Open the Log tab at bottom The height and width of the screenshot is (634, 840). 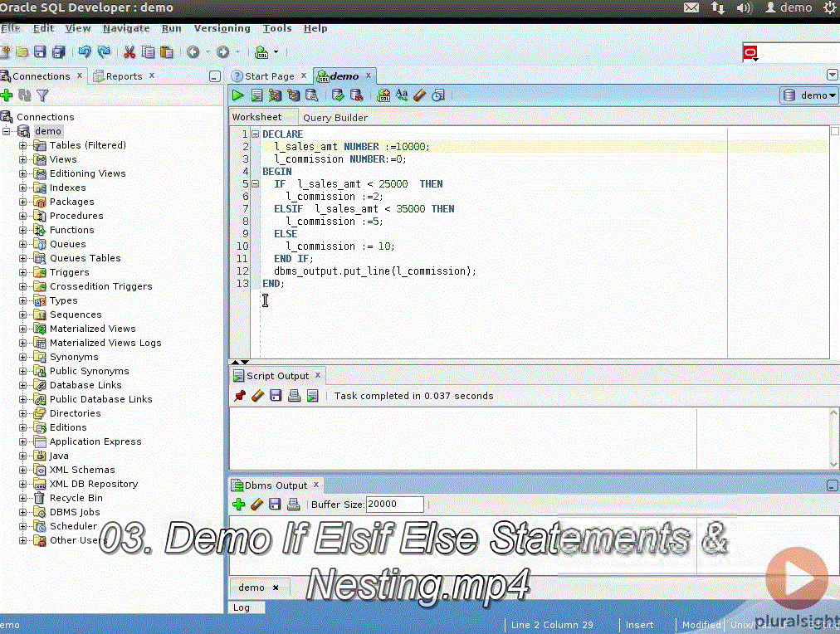[241, 607]
